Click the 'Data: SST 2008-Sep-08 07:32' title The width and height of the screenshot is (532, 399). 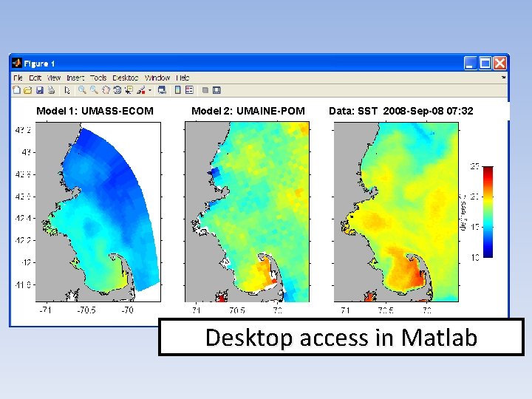pyautogui.click(x=400, y=111)
